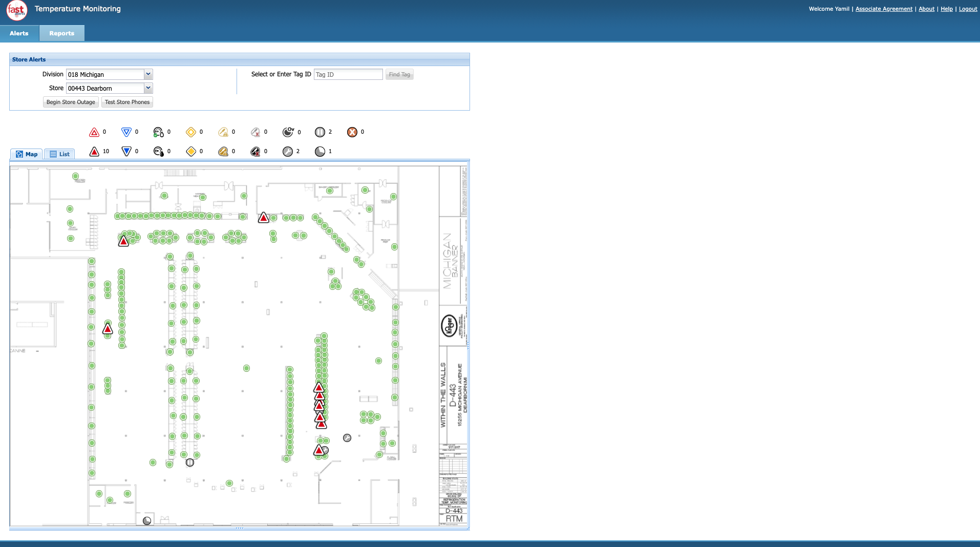Image resolution: width=980 pixels, height=547 pixels.
Task: Click the 'Ov' override legend icon
Action: (288, 132)
